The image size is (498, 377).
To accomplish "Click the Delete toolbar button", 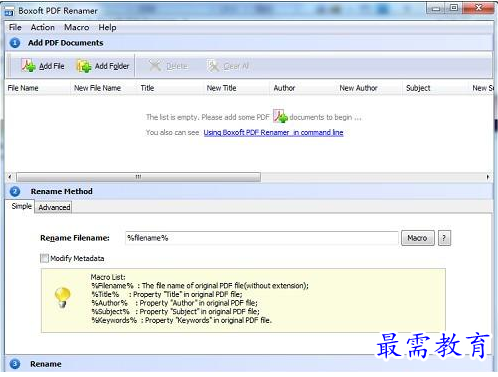I will [x=168, y=66].
